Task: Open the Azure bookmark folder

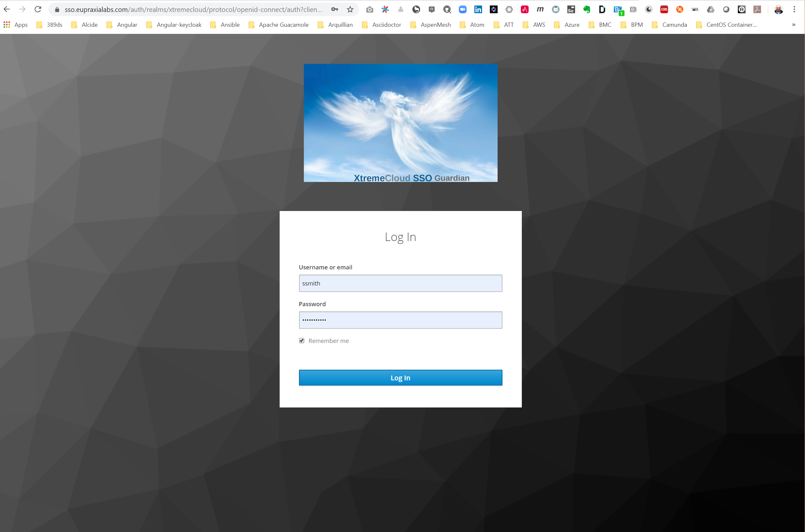Action: [x=567, y=25]
